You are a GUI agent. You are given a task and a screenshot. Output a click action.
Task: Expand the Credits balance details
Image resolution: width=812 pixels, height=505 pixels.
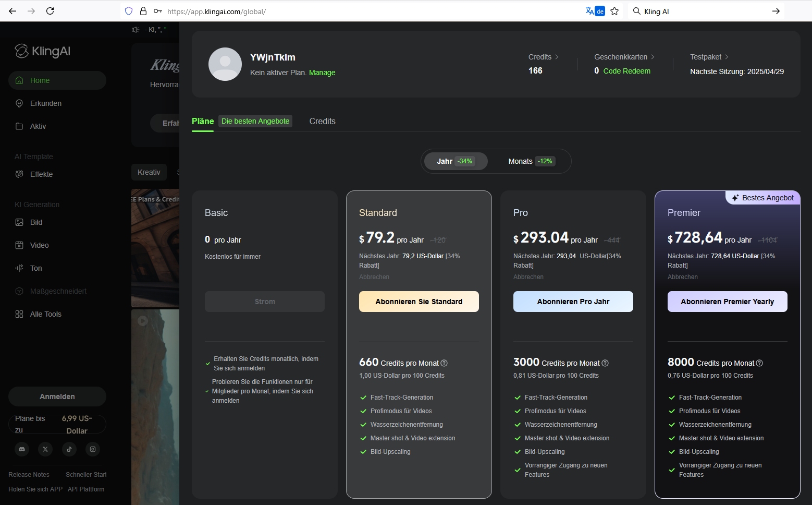[x=544, y=57]
